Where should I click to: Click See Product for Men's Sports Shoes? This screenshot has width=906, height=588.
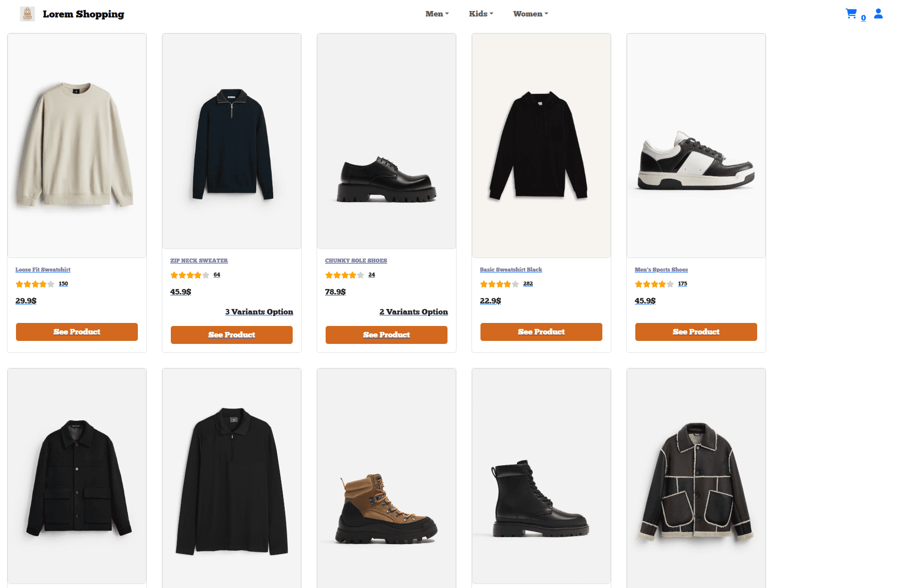click(x=696, y=331)
